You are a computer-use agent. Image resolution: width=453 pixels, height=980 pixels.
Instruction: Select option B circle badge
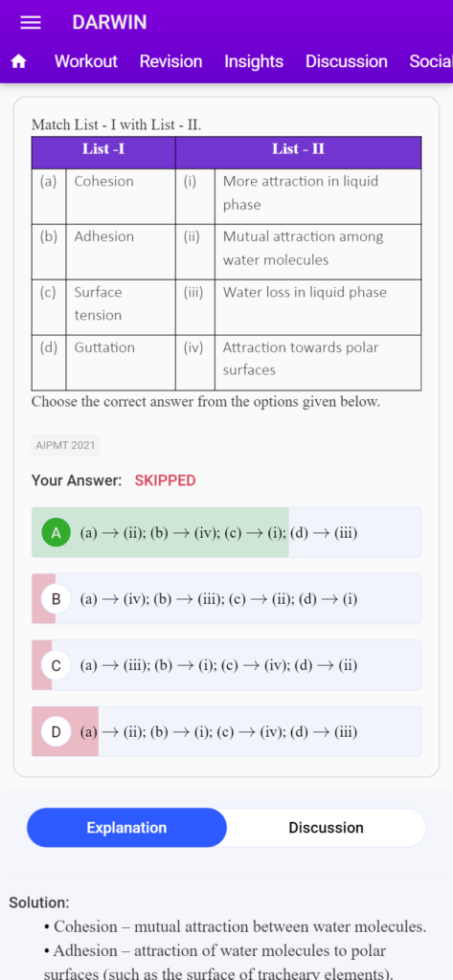(x=57, y=599)
